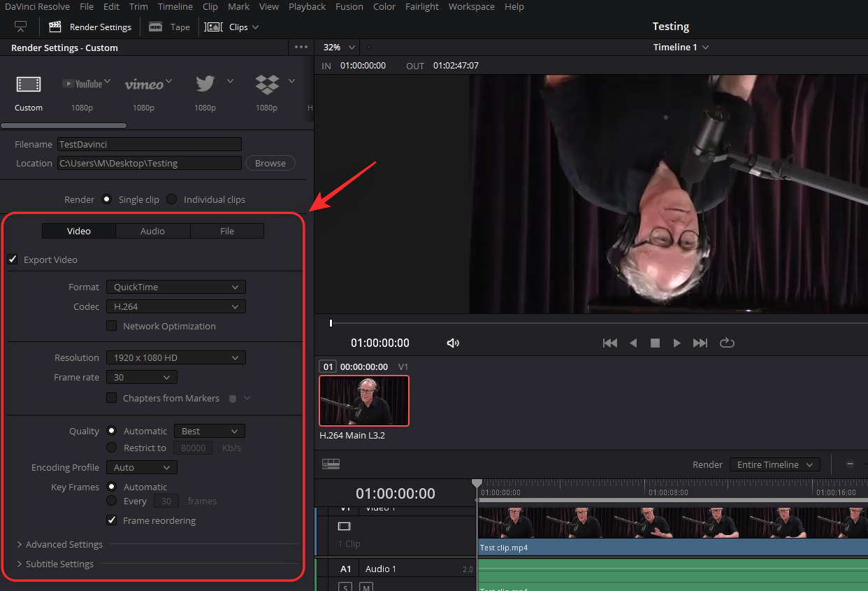Enable Chapters from Markers checkbox
Viewport: 868px width, 591px height.
tap(111, 398)
